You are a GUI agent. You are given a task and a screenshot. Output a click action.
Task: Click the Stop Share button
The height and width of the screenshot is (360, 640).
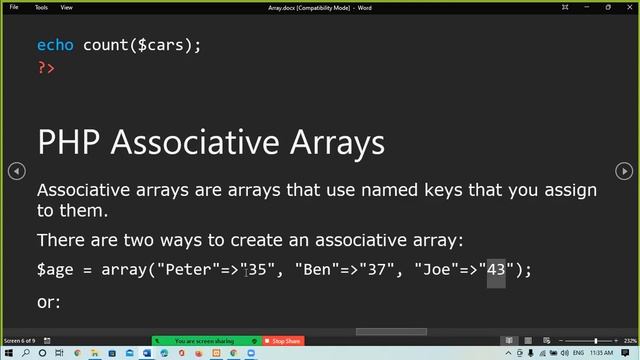click(283, 341)
